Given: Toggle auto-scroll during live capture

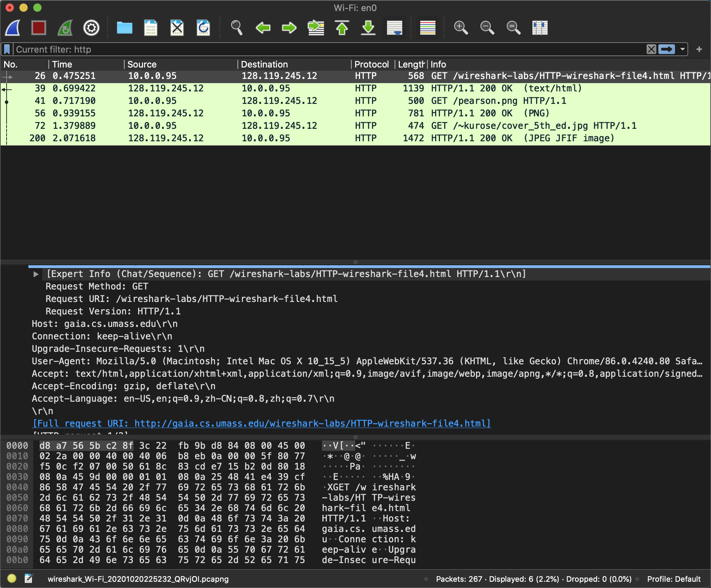Looking at the screenshot, I should 395,28.
